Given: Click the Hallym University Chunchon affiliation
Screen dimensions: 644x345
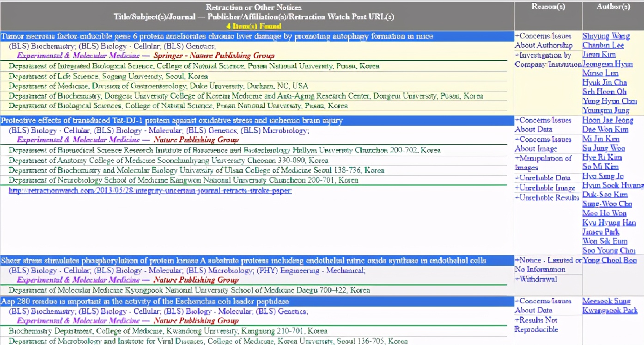Looking at the screenshot, I should coord(225,150).
